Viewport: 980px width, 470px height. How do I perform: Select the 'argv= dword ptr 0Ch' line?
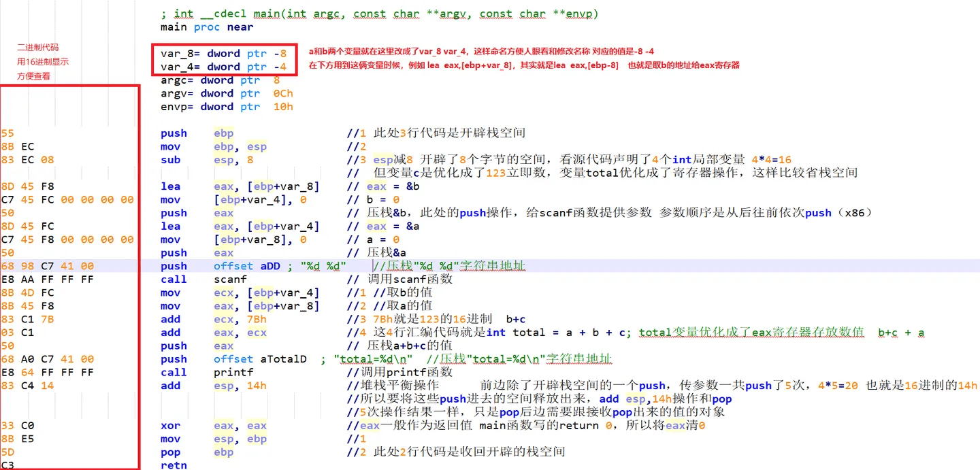click(227, 93)
